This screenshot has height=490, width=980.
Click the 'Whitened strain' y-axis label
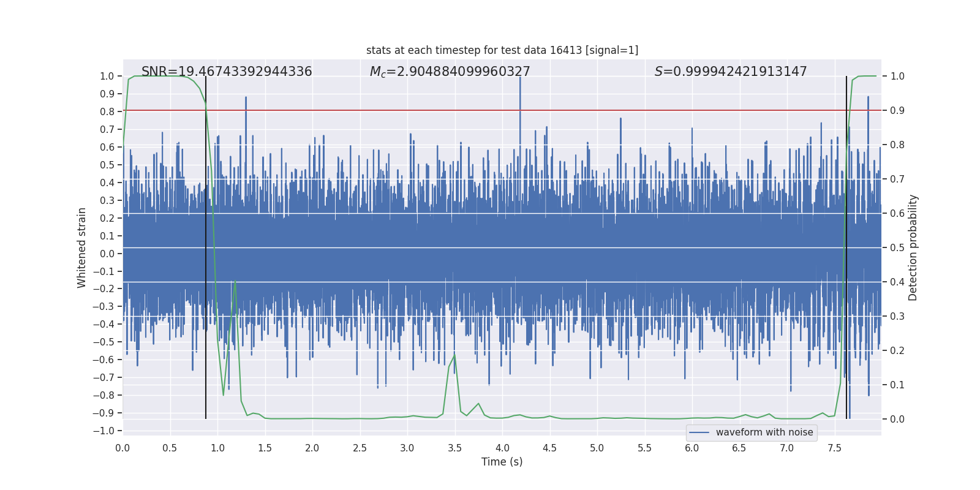[x=82, y=247]
